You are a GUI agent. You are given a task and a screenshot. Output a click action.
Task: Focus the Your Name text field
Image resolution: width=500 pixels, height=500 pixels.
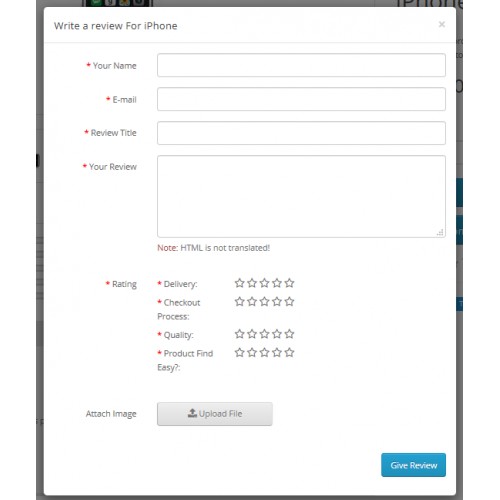point(301,65)
